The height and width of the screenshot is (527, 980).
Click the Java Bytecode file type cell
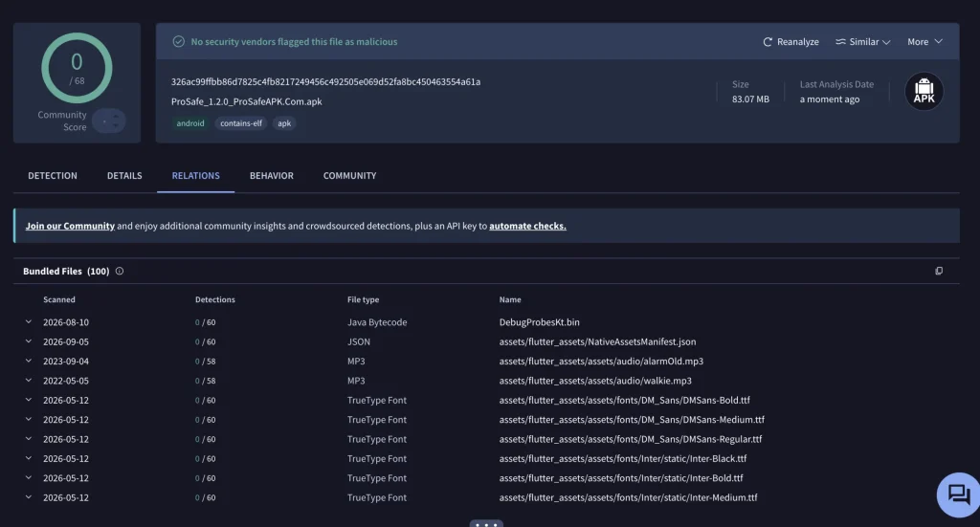(377, 322)
